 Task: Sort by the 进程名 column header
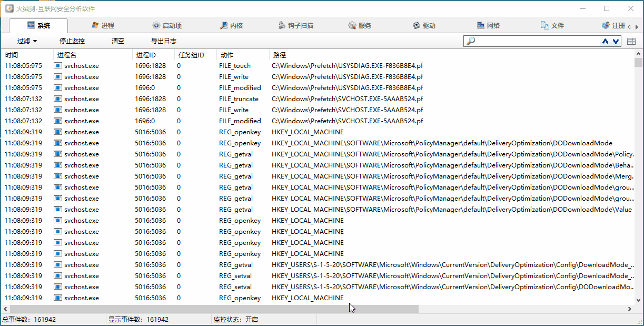pos(67,55)
